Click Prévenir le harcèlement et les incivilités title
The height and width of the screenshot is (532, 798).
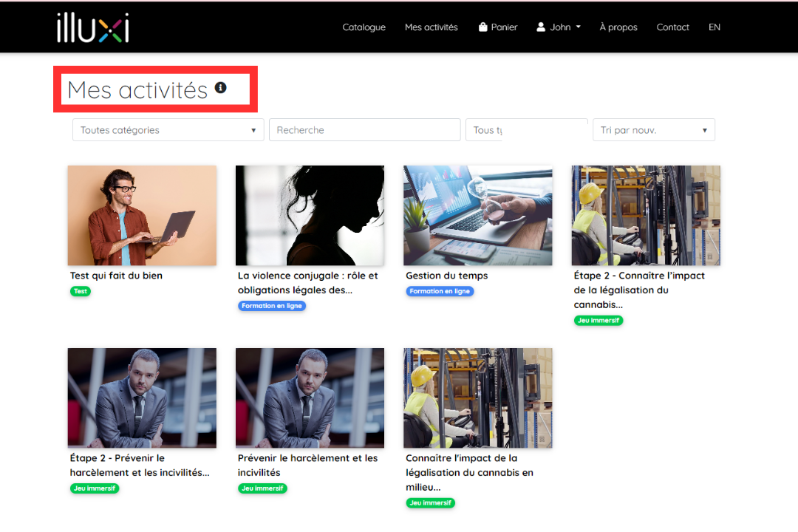click(308, 465)
